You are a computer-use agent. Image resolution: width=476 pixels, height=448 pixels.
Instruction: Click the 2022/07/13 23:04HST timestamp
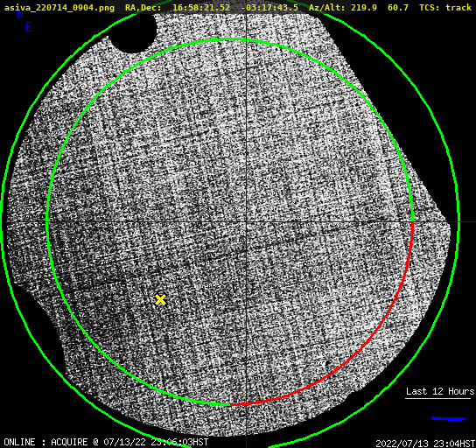(425, 444)
